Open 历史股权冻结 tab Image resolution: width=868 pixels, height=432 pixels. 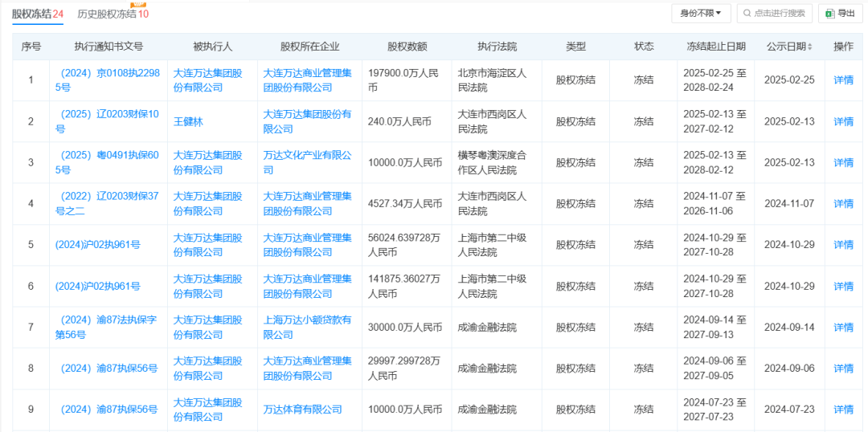[113, 14]
